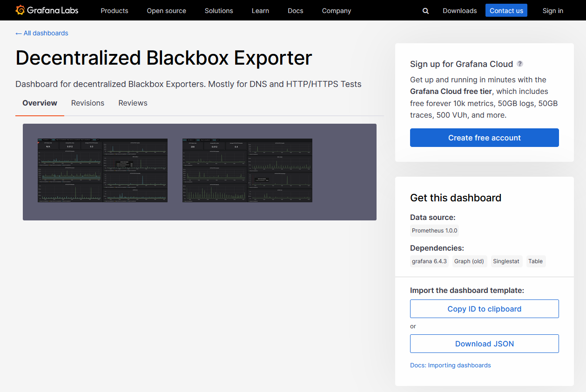Click Copy ID to clipboard button
This screenshot has height=392, width=586.
[x=485, y=309]
